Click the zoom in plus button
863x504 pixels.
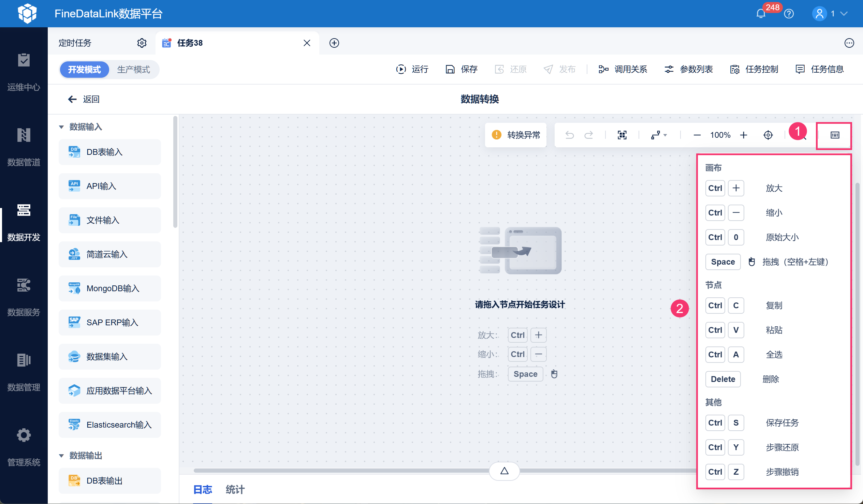[743, 135]
